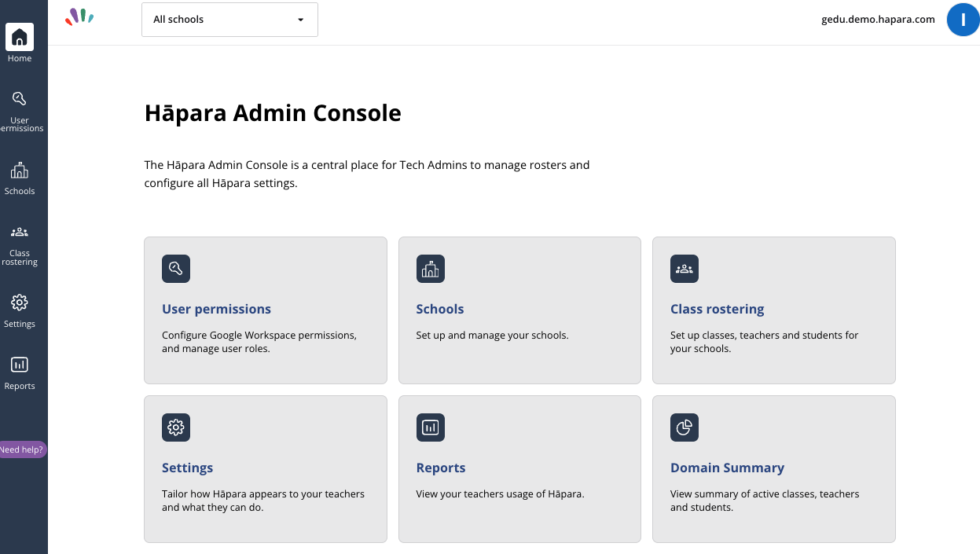Viewport: 980px width, 554px height.
Task: Click the people icon in the Class rostering card
Action: tap(685, 269)
